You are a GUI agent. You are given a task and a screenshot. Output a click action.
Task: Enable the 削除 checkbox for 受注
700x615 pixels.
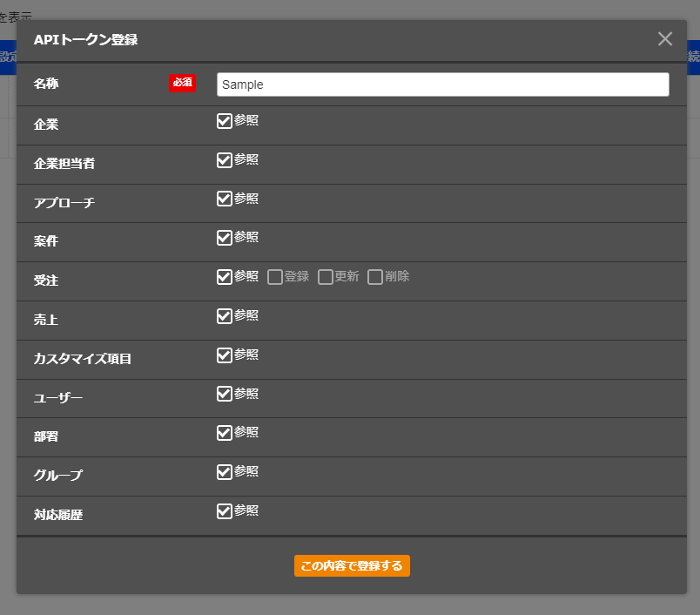point(375,276)
